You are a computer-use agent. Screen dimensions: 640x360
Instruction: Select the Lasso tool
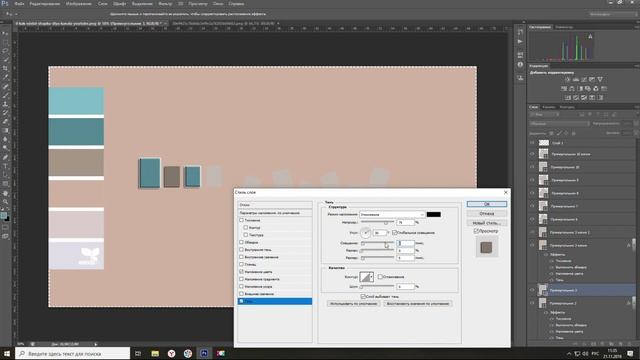pos(5,51)
